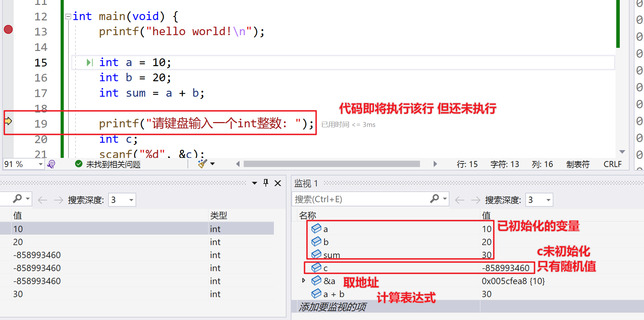Click the forward arrow in left panel search
The image size is (644, 320).
pyautogui.click(x=58, y=200)
